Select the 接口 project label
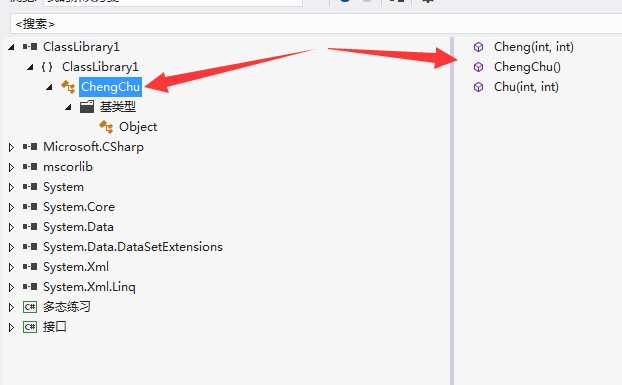The height and width of the screenshot is (385, 622). coord(55,327)
